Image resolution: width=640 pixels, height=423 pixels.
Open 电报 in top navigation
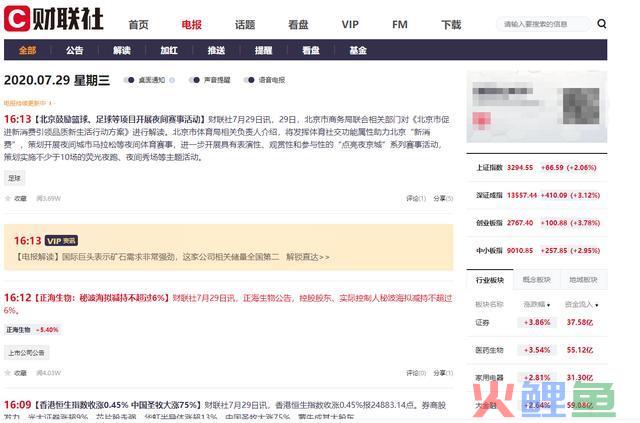coord(191,24)
